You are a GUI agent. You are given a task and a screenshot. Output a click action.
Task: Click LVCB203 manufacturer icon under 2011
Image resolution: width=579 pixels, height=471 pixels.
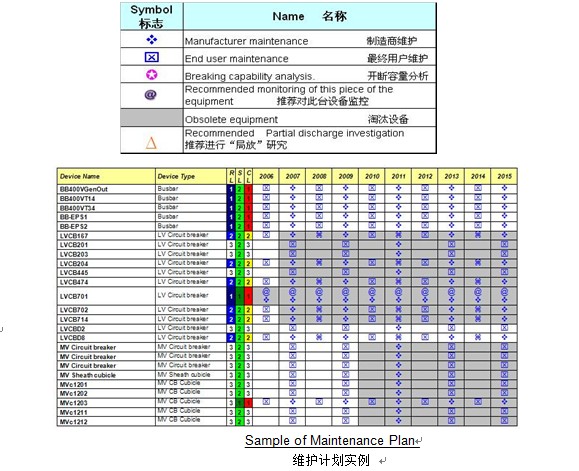[398, 254]
